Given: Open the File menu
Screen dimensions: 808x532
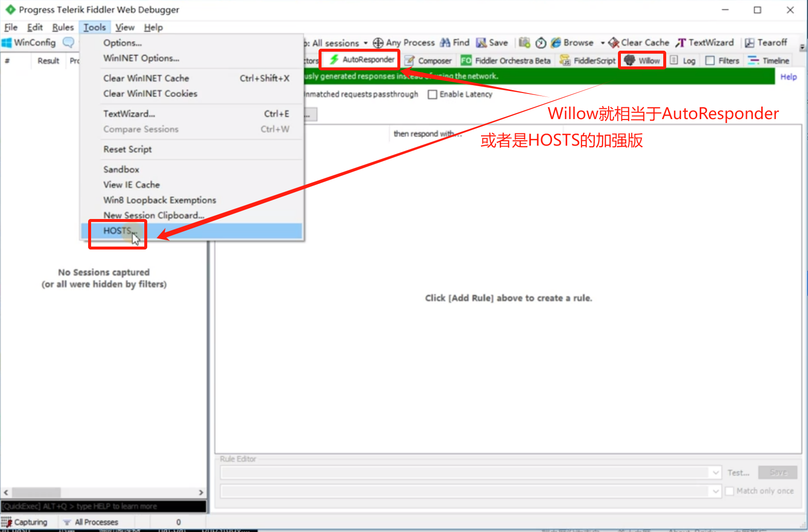Looking at the screenshot, I should [x=11, y=28].
